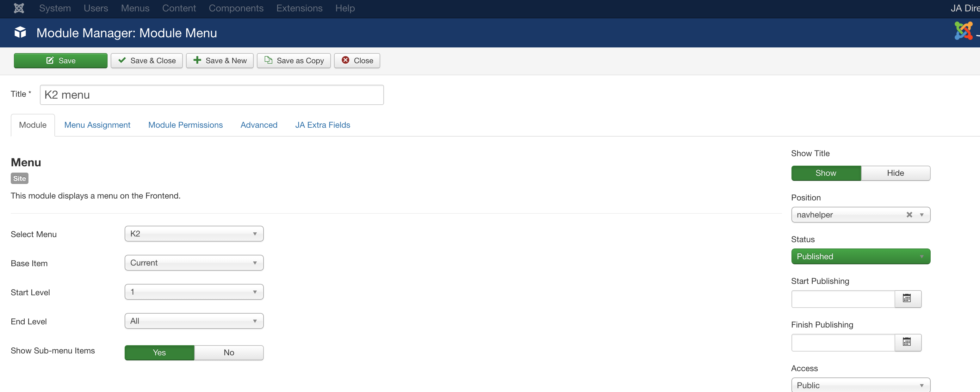Click the Save & Close button
980x392 pixels.
[146, 60]
